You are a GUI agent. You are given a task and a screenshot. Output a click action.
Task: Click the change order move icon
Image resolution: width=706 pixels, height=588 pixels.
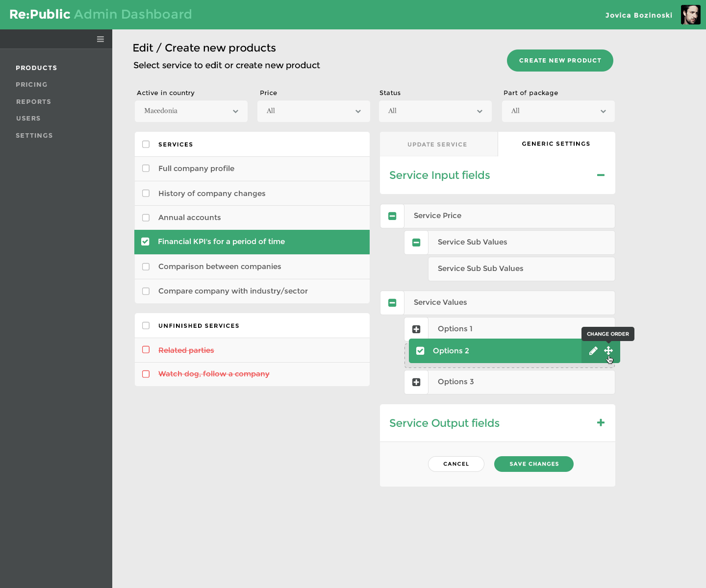pos(608,351)
